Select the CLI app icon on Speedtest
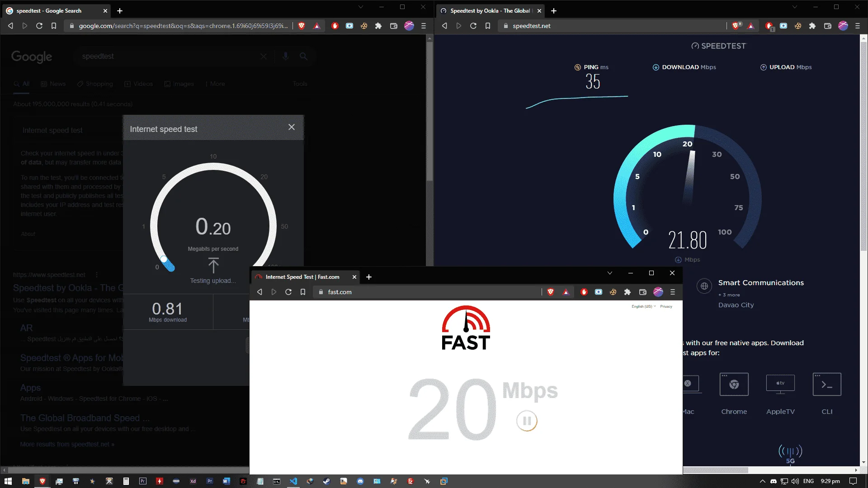The height and width of the screenshot is (488, 868). [827, 385]
